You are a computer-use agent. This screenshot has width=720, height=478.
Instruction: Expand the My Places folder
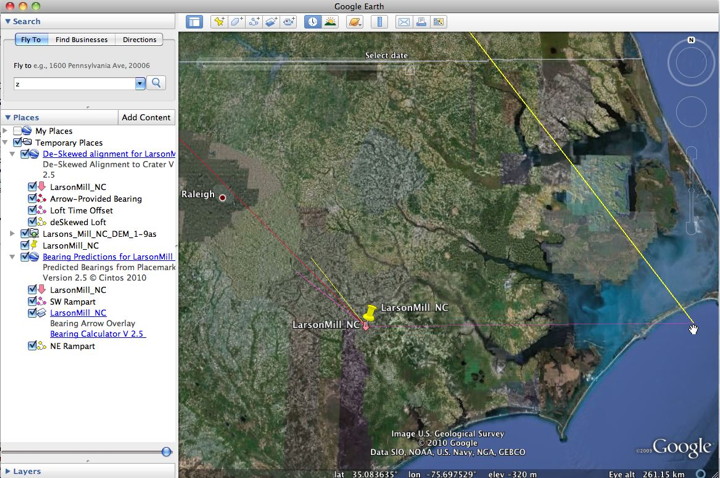(x=6, y=131)
